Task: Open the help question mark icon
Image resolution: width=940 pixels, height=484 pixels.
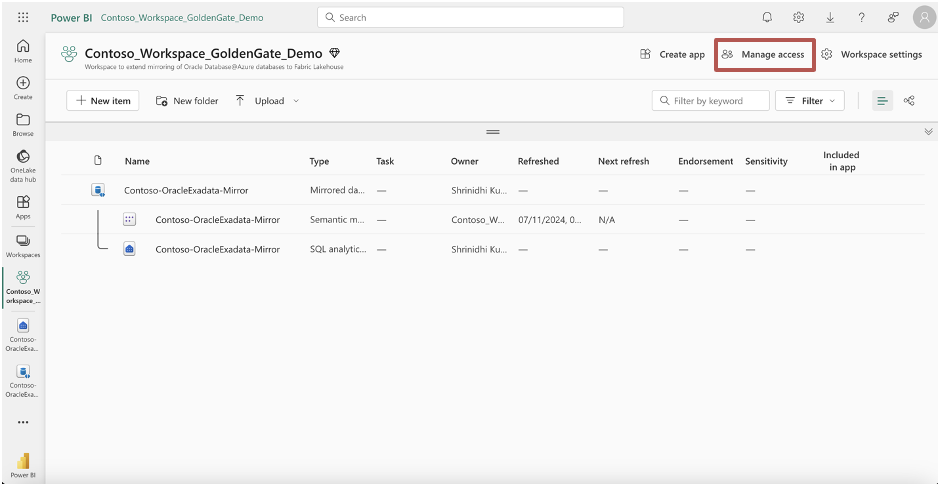Action: pyautogui.click(x=861, y=17)
